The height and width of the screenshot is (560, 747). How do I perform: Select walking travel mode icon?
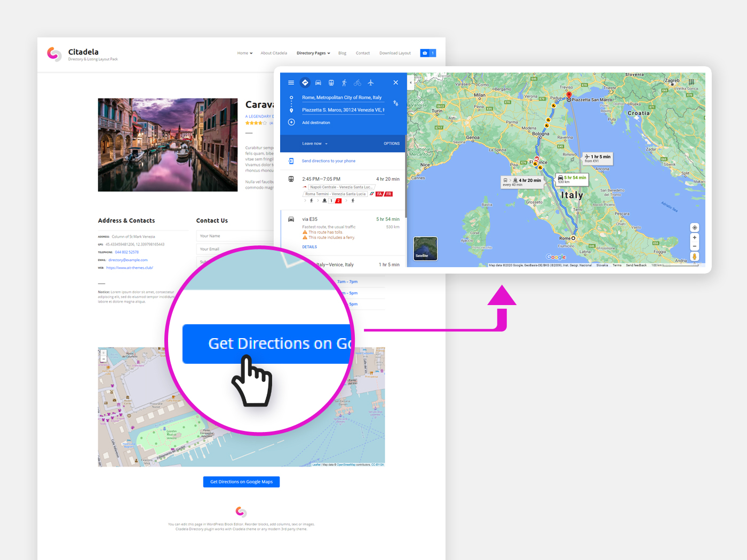[344, 83]
